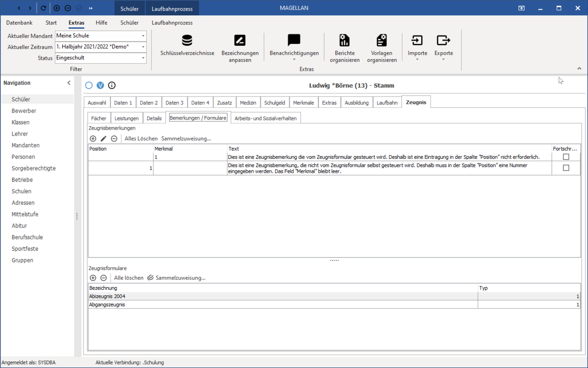Tick Fortschr checkbox in first remark row
Screen dimensions: 588x368
(x=566, y=157)
